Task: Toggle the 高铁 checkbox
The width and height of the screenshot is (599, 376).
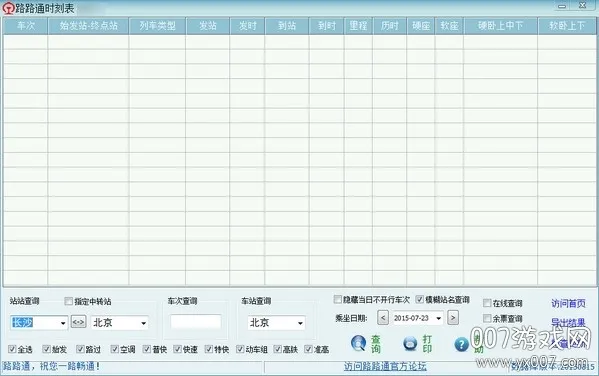Action: (278, 349)
